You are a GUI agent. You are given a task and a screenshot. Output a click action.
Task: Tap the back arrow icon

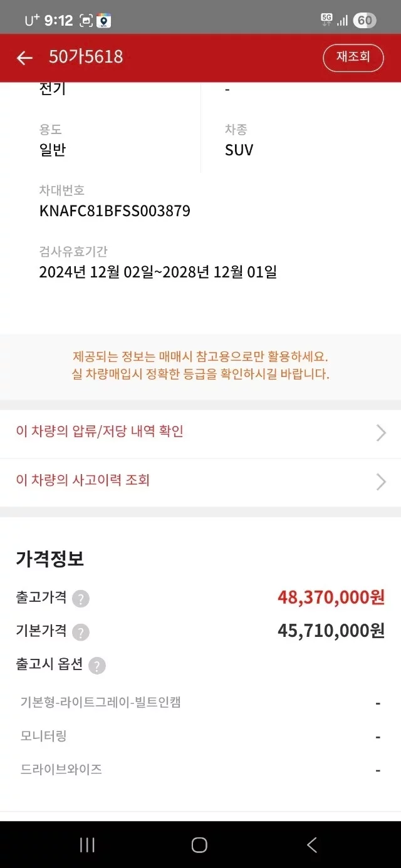[24, 58]
